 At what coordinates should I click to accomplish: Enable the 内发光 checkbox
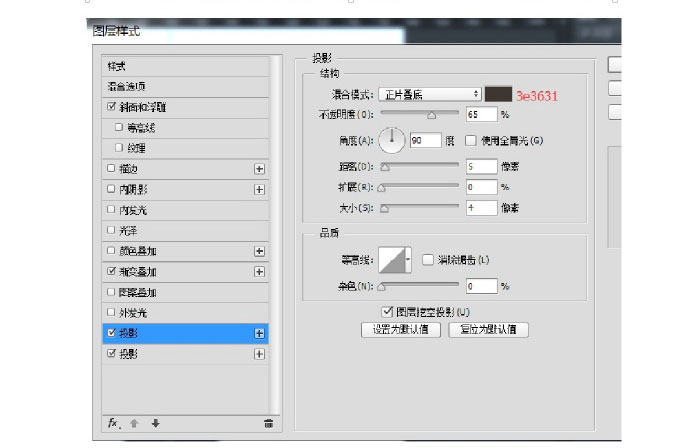tap(111, 209)
